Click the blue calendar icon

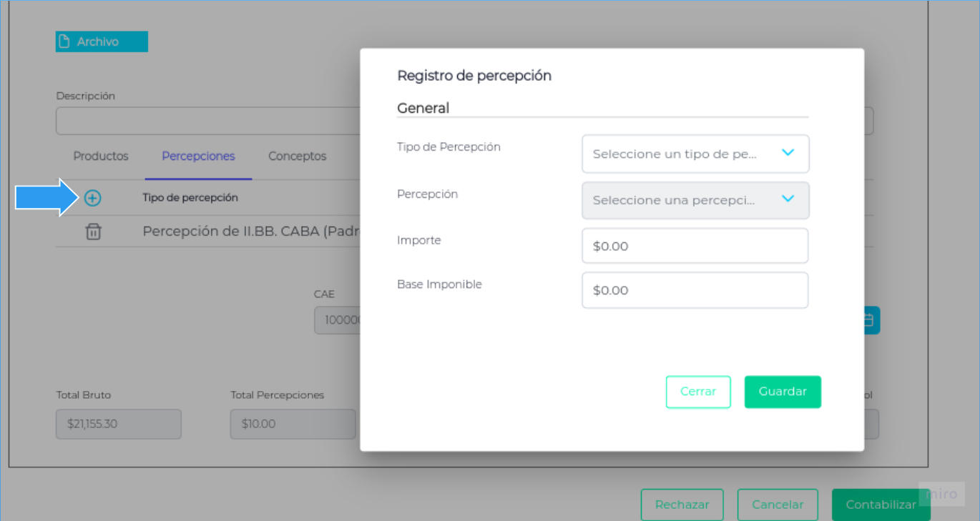click(869, 321)
